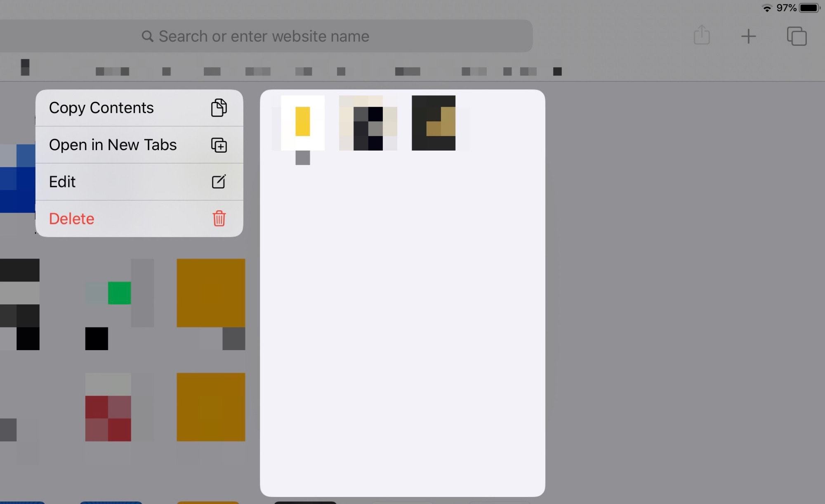The height and width of the screenshot is (504, 825).
Task: Open a new tab with plus icon
Action: pyautogui.click(x=748, y=36)
